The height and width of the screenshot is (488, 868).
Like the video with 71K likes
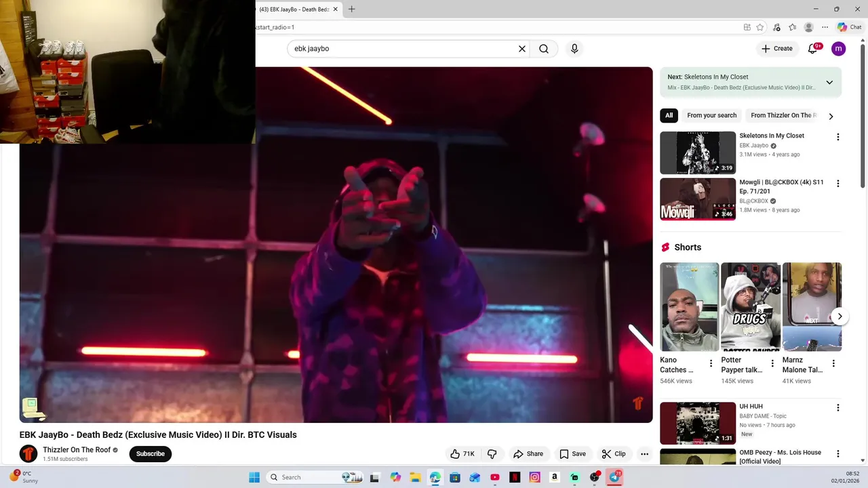pyautogui.click(x=462, y=453)
